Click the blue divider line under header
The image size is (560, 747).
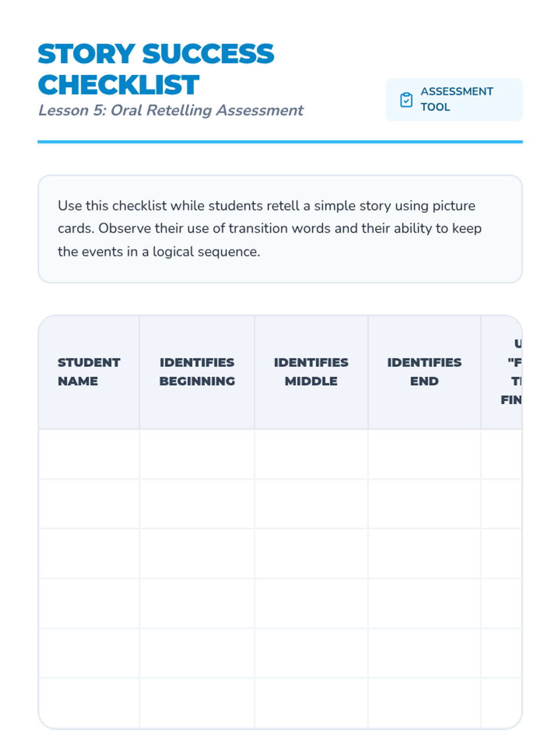pyautogui.click(x=280, y=141)
